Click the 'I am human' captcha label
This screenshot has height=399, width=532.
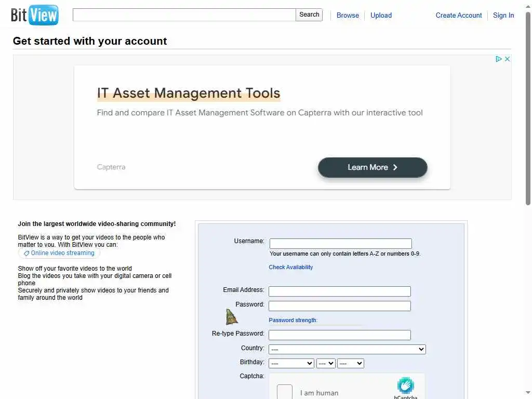pos(319,393)
